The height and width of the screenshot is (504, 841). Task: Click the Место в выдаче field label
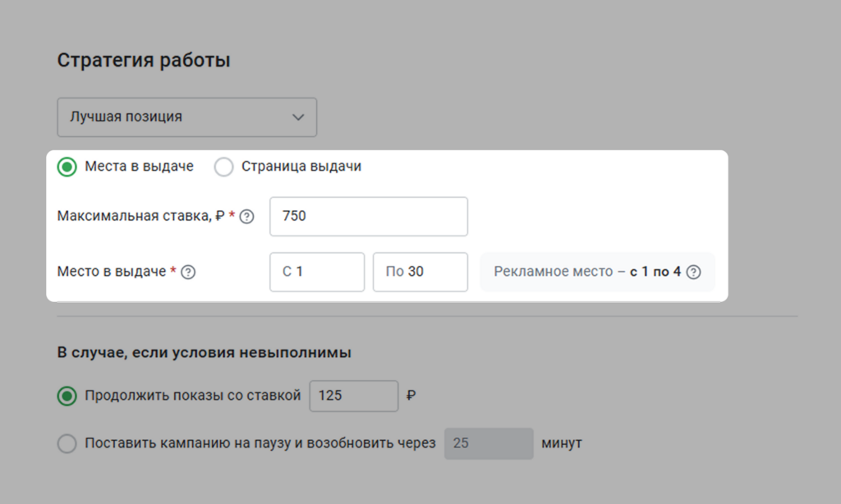click(109, 271)
